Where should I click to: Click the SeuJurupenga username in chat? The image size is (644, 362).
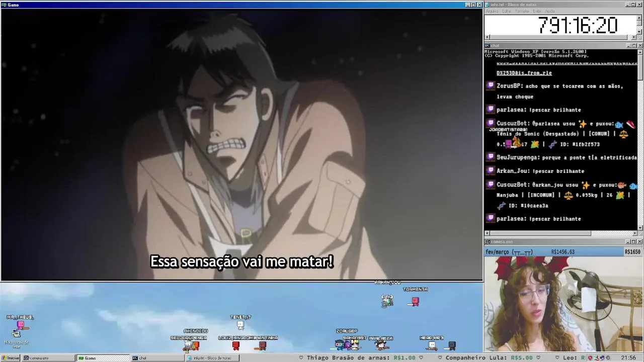point(517,157)
